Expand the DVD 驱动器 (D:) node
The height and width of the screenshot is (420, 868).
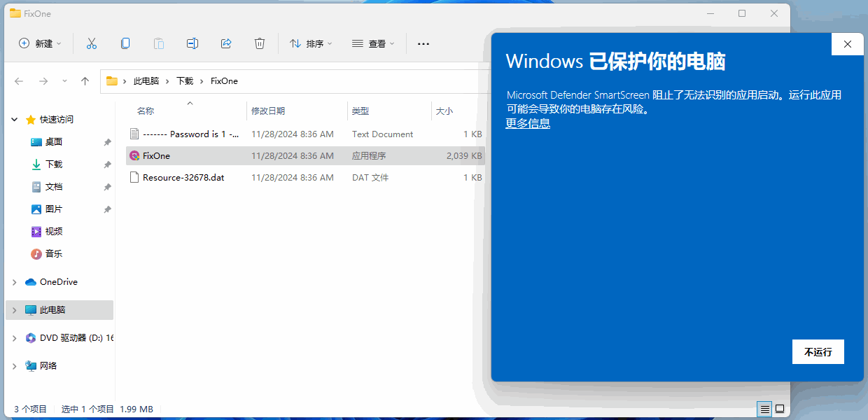coord(15,338)
